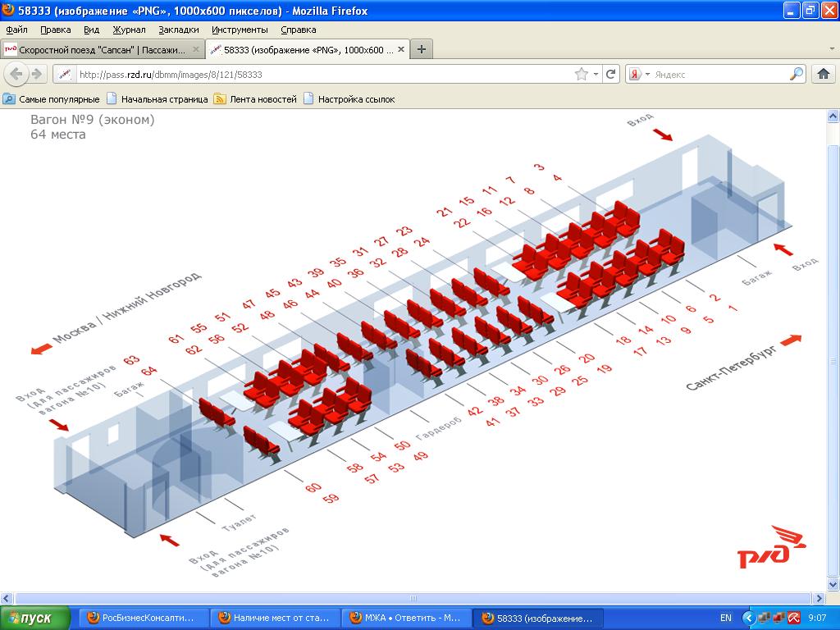Click the browser Back arrow button
Screen dimensions: 840x630
click(16, 74)
